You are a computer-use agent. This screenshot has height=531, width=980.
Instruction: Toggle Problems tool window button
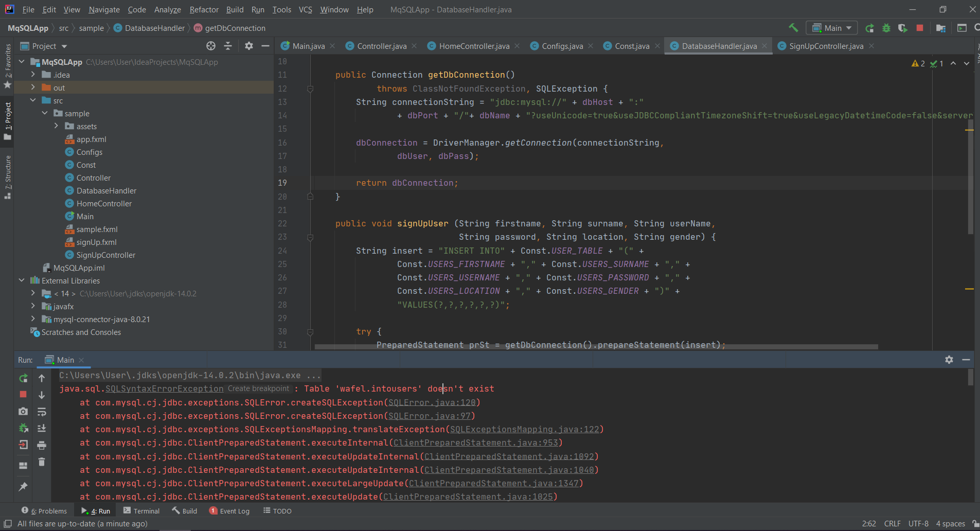click(x=44, y=511)
